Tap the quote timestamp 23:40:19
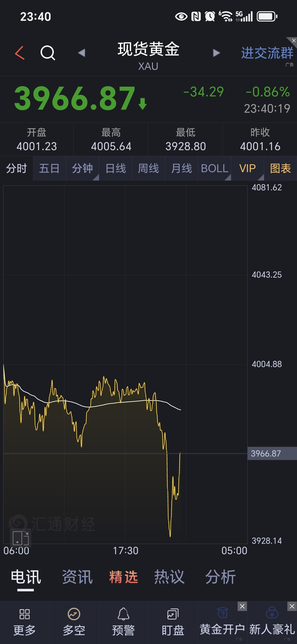 [x=267, y=108]
